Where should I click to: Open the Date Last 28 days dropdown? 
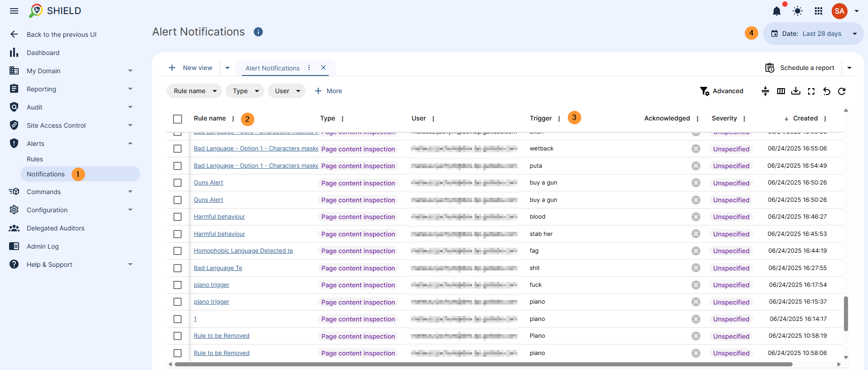click(x=813, y=34)
